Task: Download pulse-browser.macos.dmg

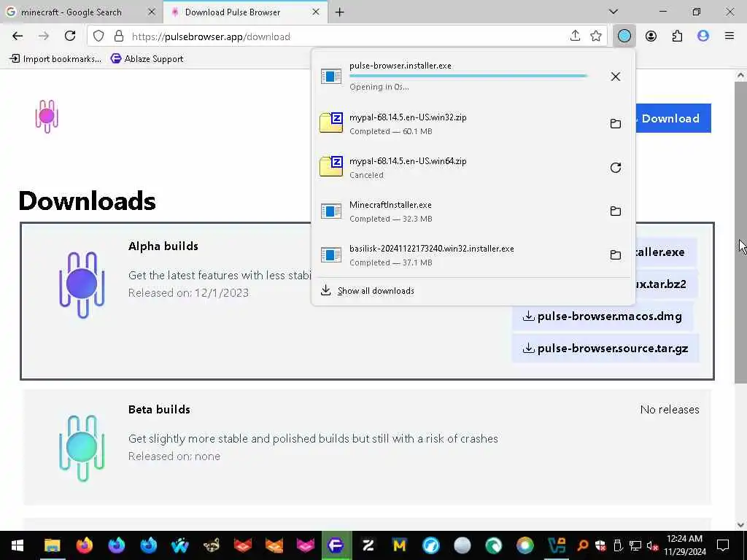Action: [602, 316]
